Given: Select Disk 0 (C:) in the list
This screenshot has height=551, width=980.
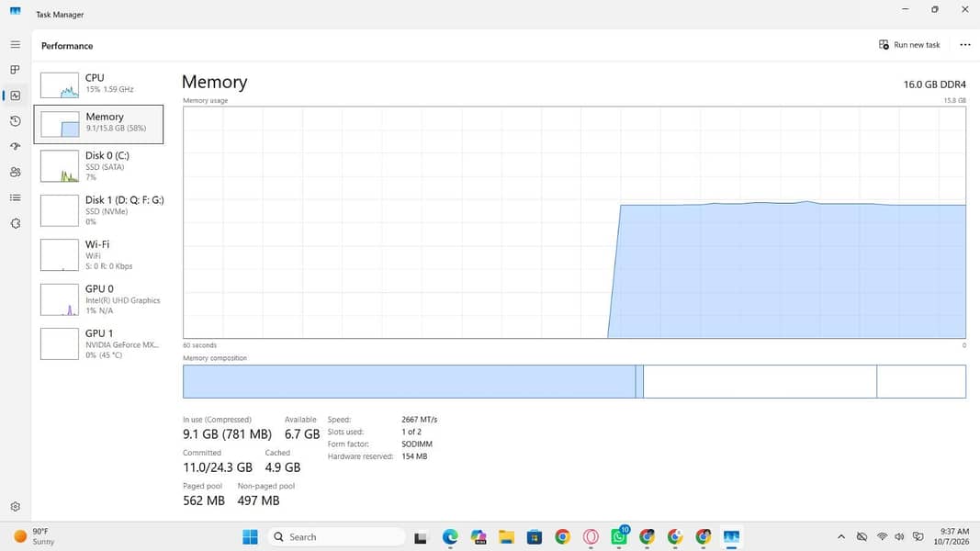Looking at the screenshot, I should coord(99,167).
